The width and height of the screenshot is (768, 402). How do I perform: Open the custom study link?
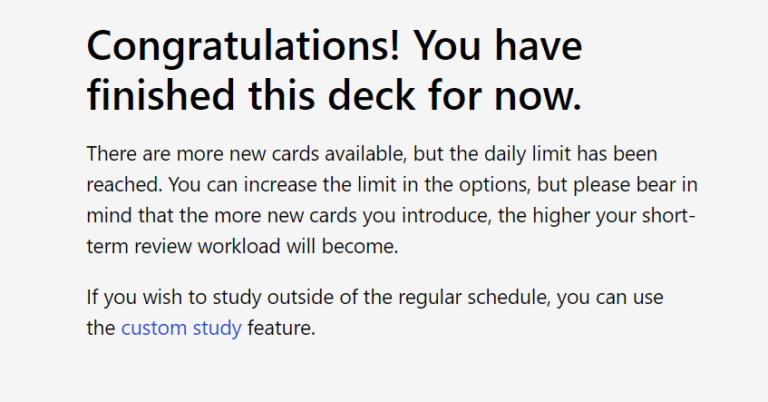[181, 327]
